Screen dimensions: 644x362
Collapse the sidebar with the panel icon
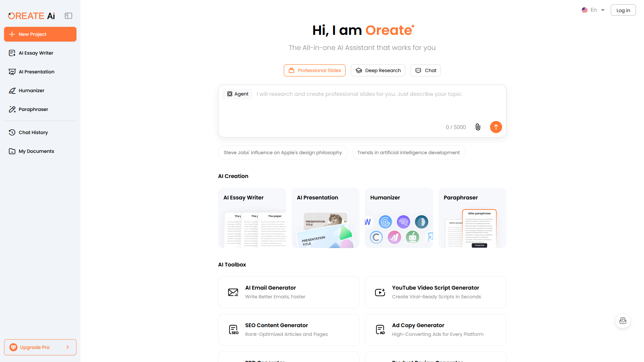tap(68, 16)
